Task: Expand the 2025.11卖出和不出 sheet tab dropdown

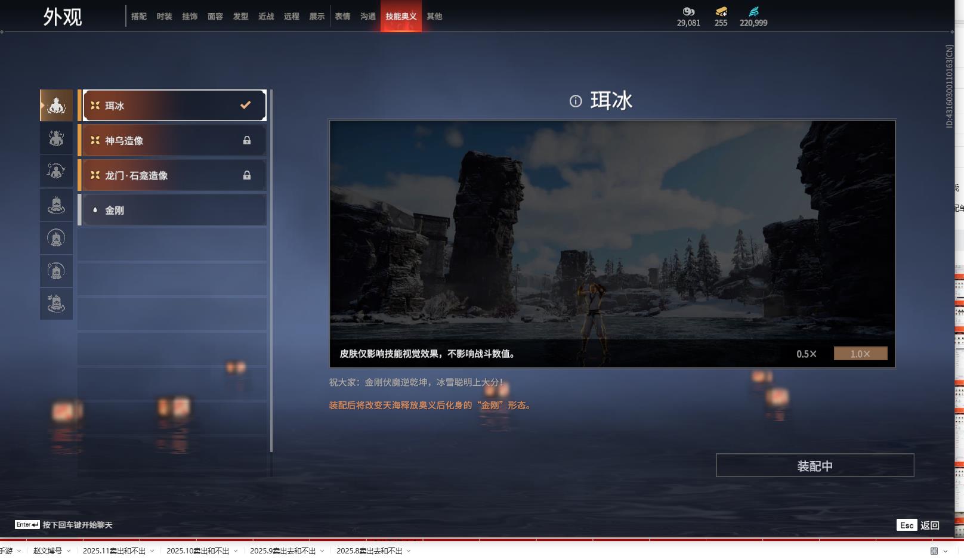Action: pos(152,551)
